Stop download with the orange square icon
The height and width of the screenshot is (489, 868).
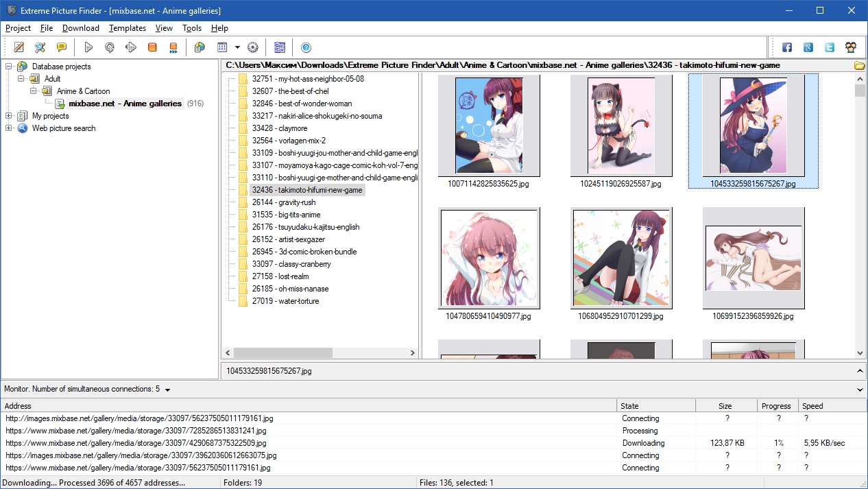tap(152, 47)
